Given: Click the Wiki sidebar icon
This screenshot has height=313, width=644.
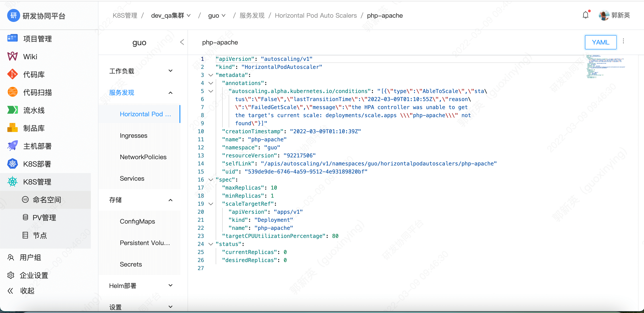Looking at the screenshot, I should pos(12,57).
